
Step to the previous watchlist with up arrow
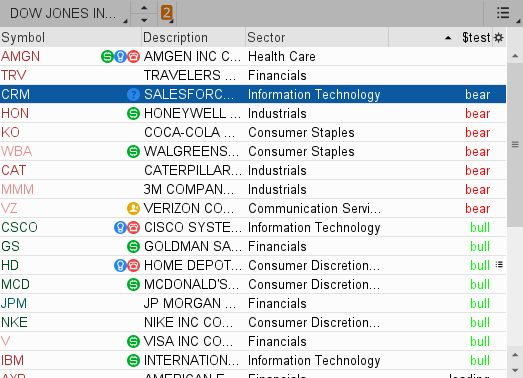coord(144,7)
